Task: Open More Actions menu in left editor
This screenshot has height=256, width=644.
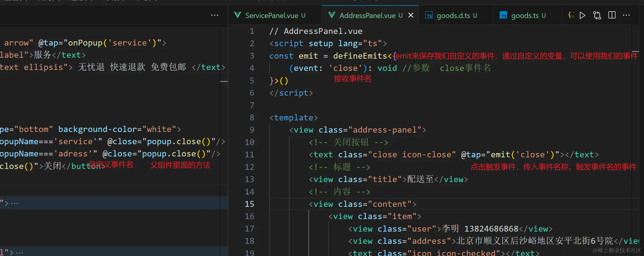Action: click(215, 15)
